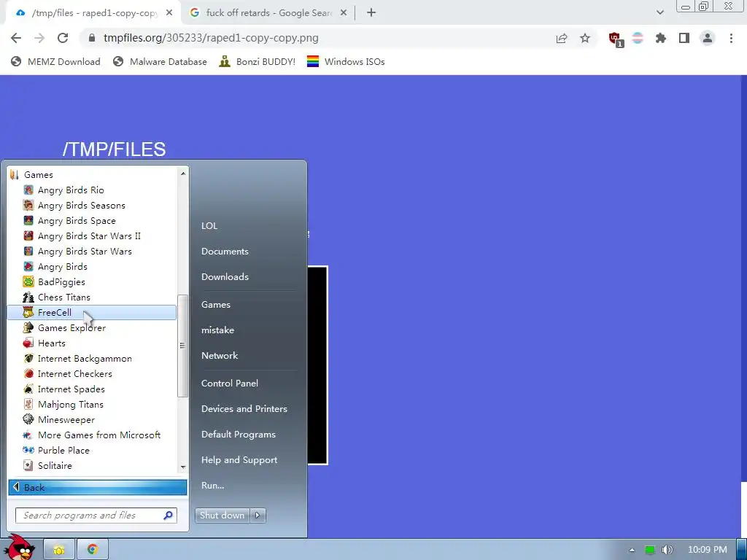Screen dimensions: 747x560
Task: Click BadPiggies game icon
Action: click(28, 282)
